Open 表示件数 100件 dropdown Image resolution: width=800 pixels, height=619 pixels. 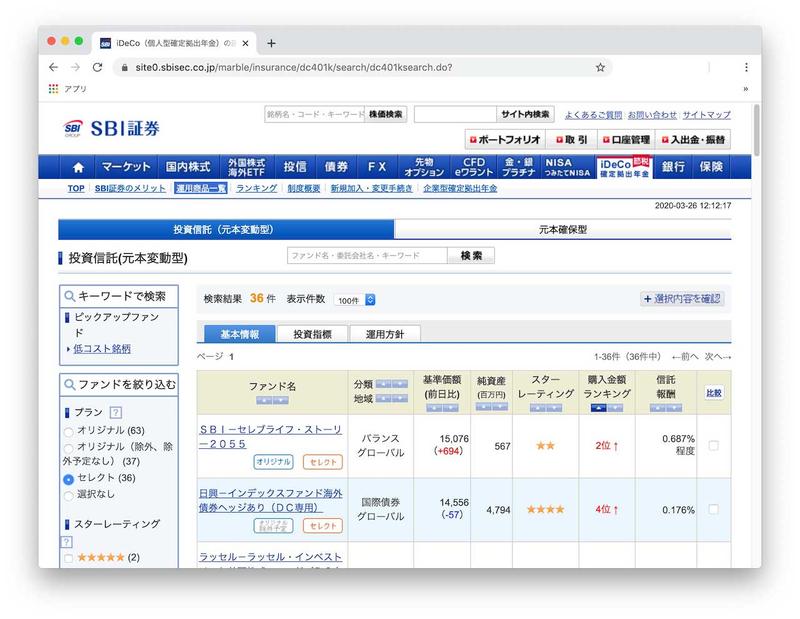coord(355,300)
